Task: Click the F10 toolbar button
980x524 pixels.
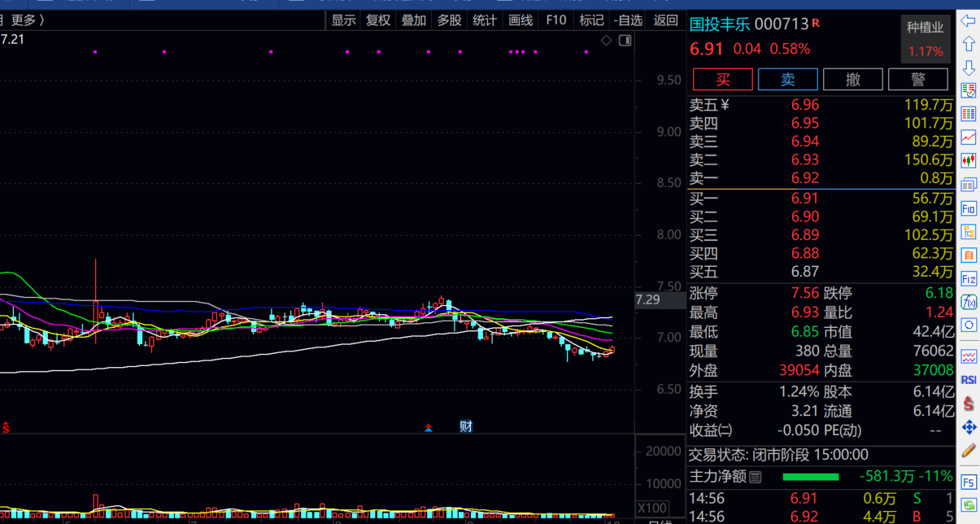Action: click(x=556, y=20)
